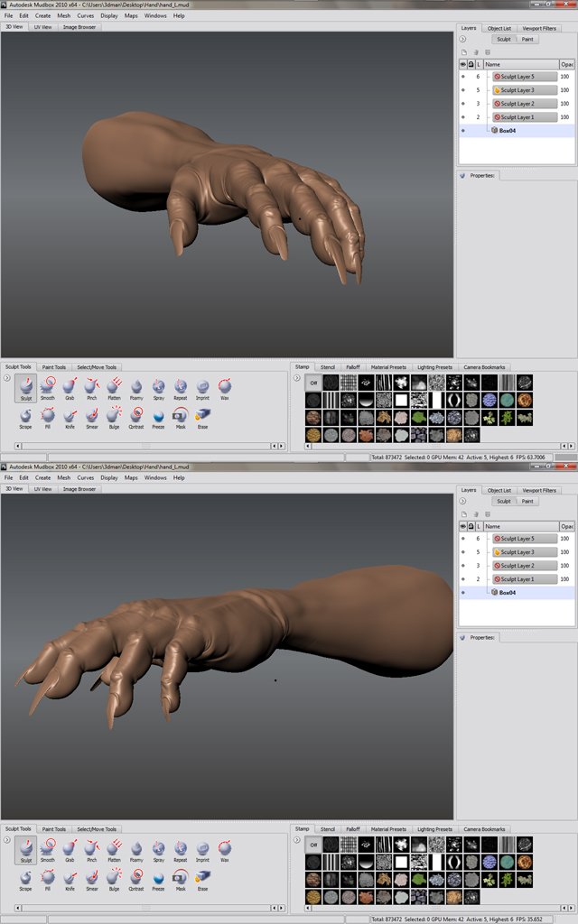Select Box04 row in bottom window layers

pyautogui.click(x=517, y=593)
